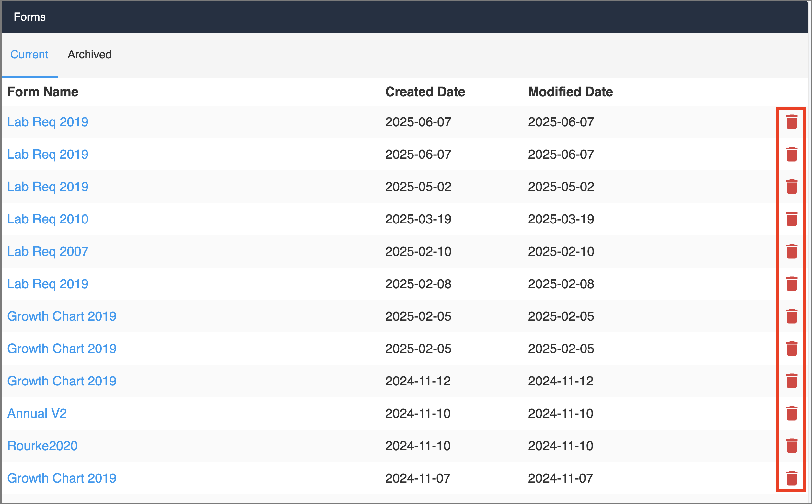Delete the Rourke2020 form
812x504 pixels.
791,446
